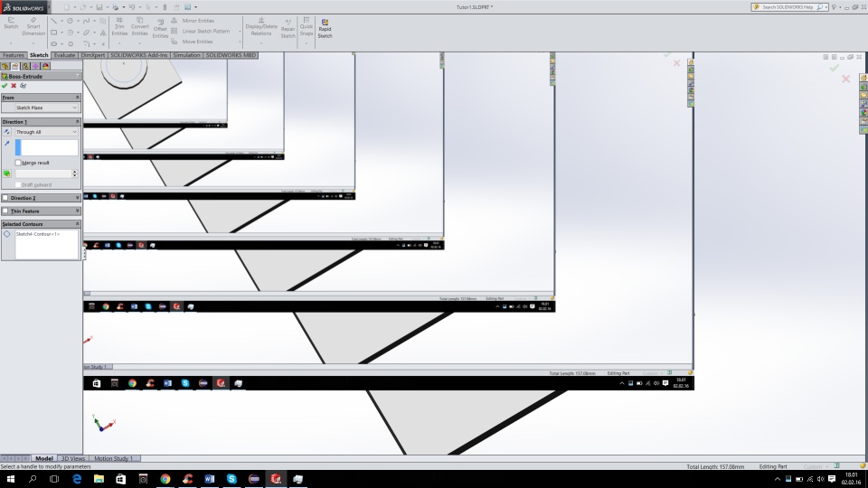Open the FeatureManager design tree tab icon

point(5,66)
